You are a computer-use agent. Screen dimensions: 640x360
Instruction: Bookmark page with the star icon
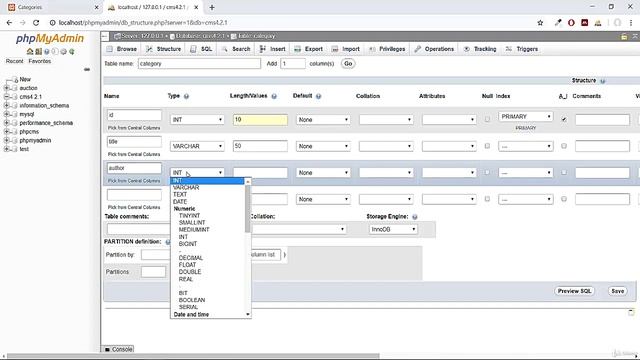[540, 23]
